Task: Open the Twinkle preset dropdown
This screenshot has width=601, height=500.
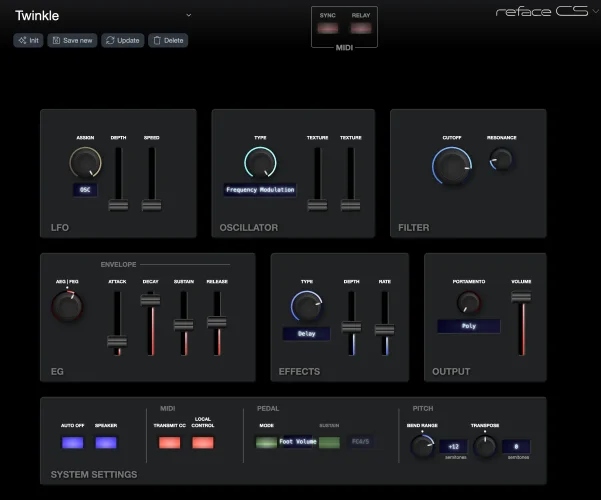Action: [x=188, y=15]
